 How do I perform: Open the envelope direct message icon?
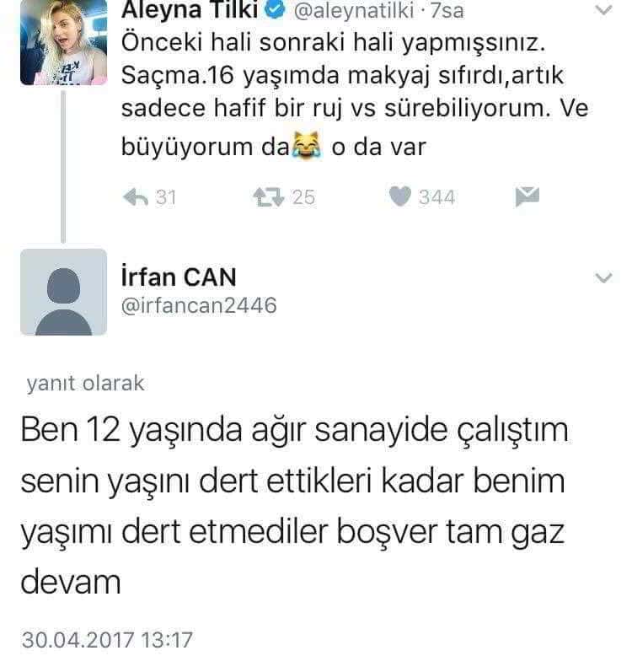[x=528, y=196]
